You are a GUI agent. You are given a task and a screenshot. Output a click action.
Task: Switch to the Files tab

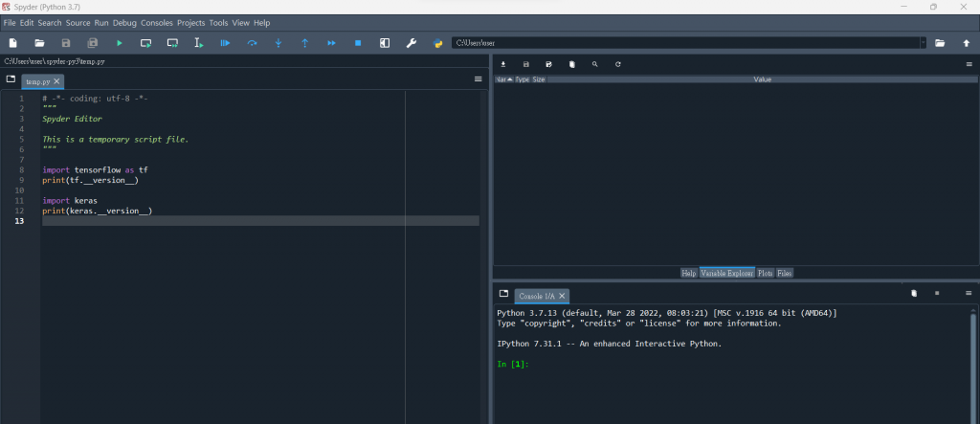click(x=785, y=274)
